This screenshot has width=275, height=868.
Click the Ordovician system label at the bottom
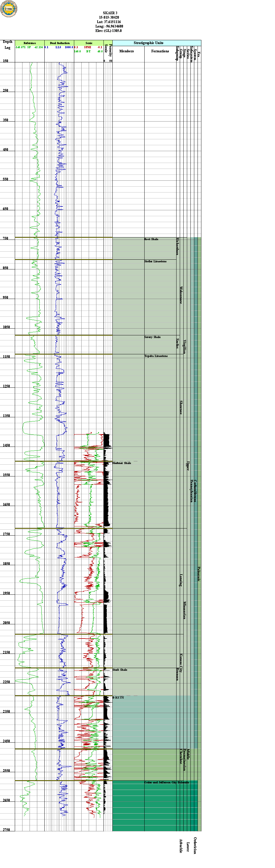195,846
